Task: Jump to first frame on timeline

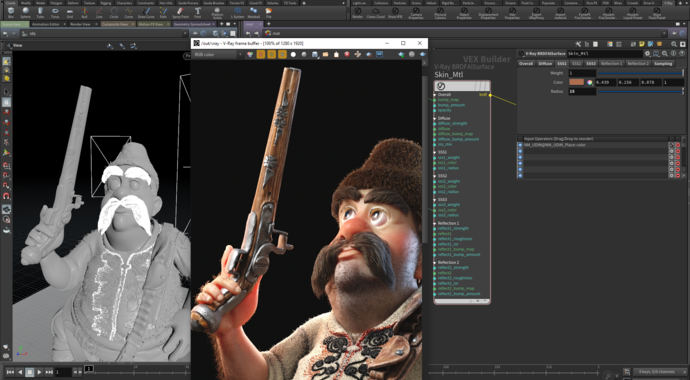Action: tap(9, 372)
